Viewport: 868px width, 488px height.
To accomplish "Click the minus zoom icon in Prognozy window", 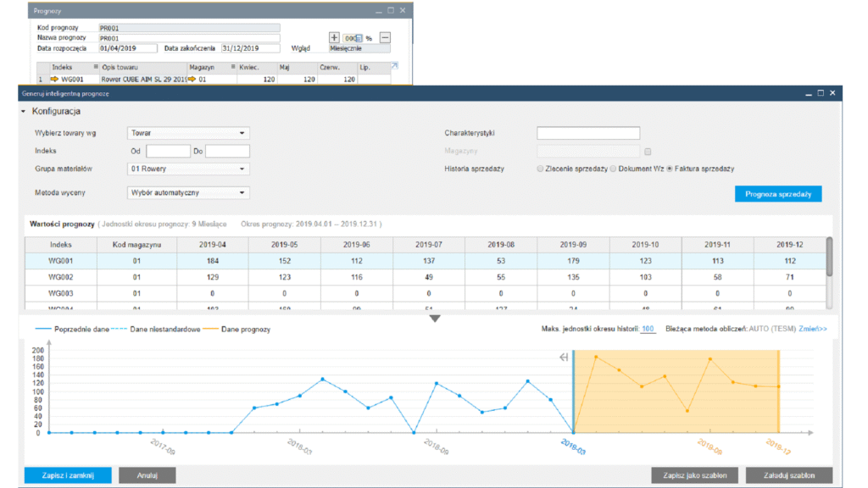I will pos(386,37).
